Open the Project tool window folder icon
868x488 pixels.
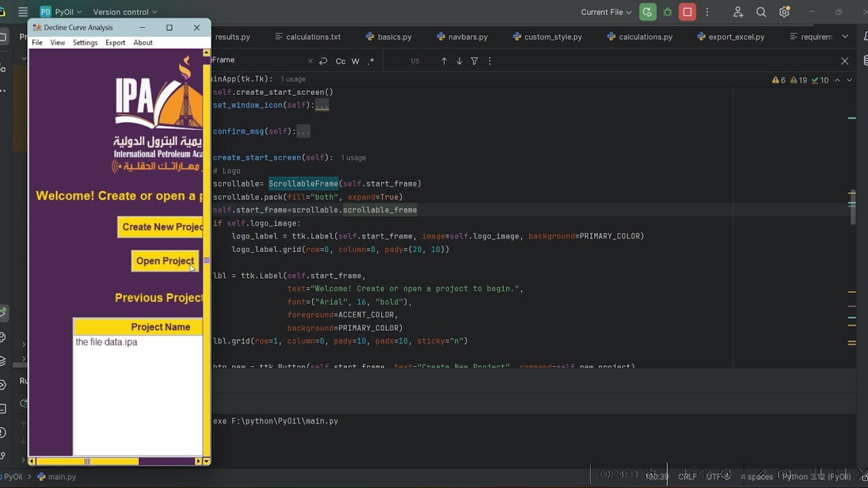3,37
